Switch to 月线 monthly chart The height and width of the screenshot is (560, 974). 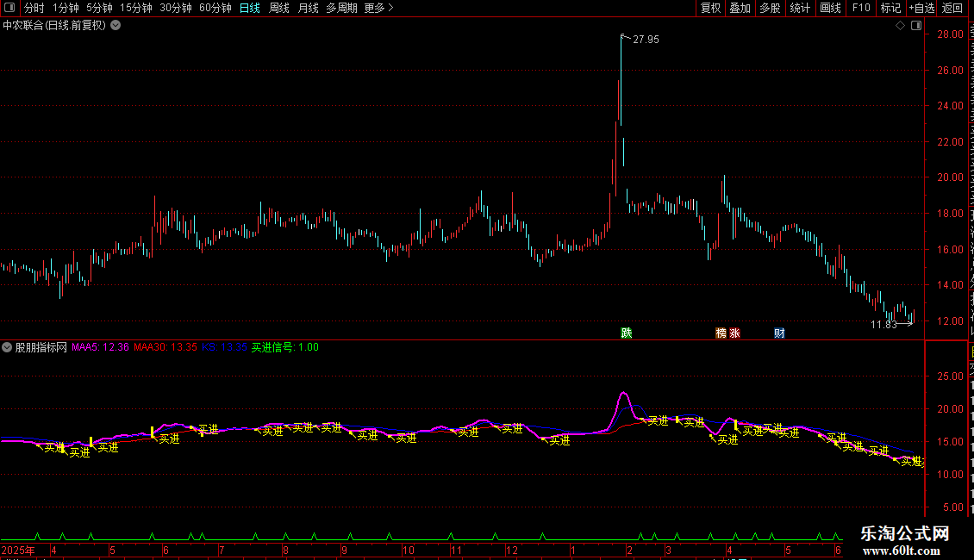(x=308, y=8)
